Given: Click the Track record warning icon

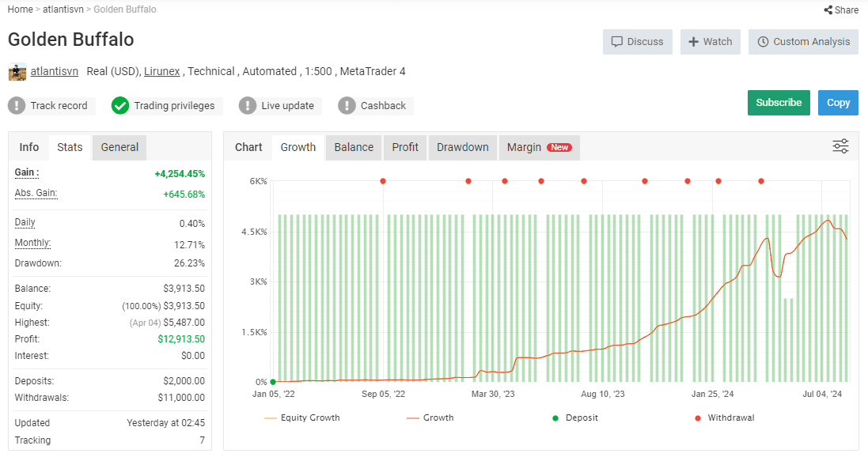Looking at the screenshot, I should coord(17,105).
